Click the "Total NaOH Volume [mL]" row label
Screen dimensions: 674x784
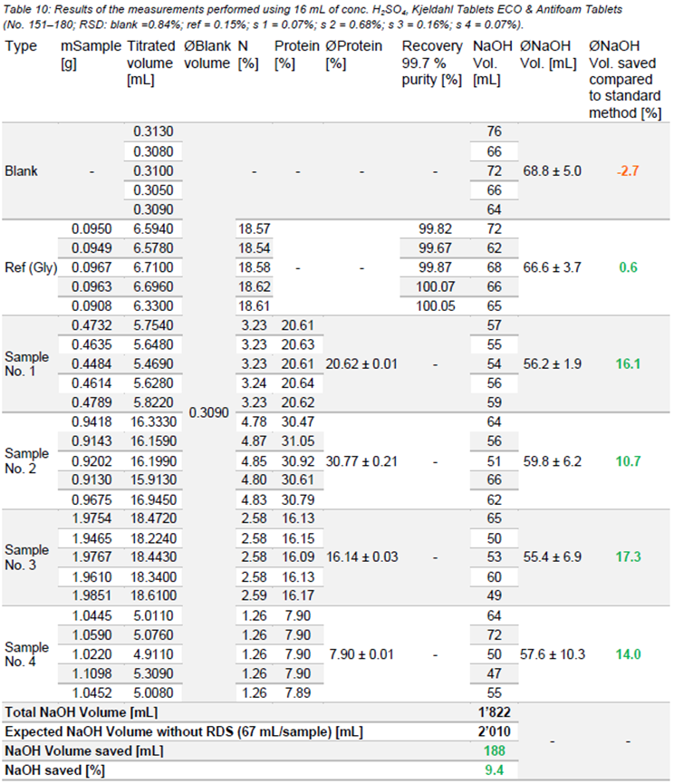pyautogui.click(x=69, y=712)
